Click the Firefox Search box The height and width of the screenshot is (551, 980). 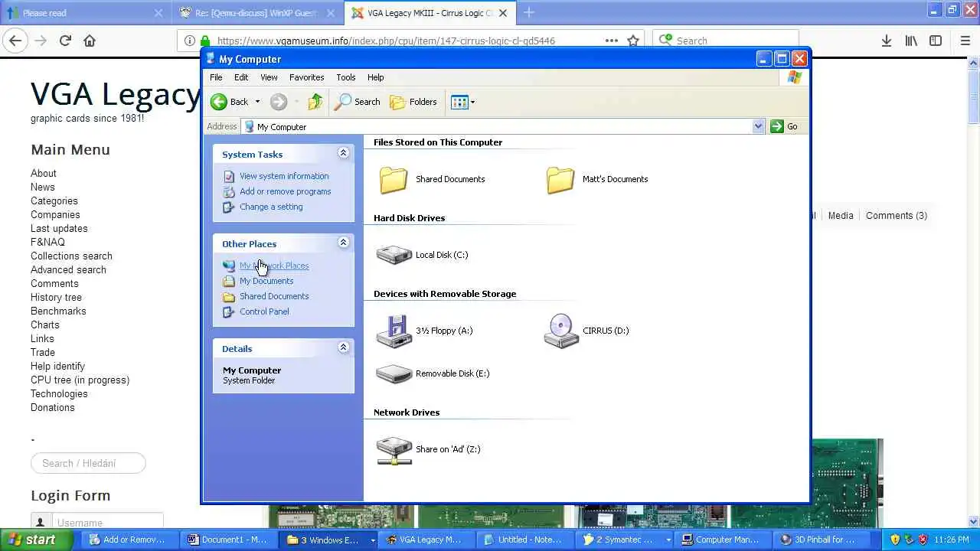click(x=726, y=41)
